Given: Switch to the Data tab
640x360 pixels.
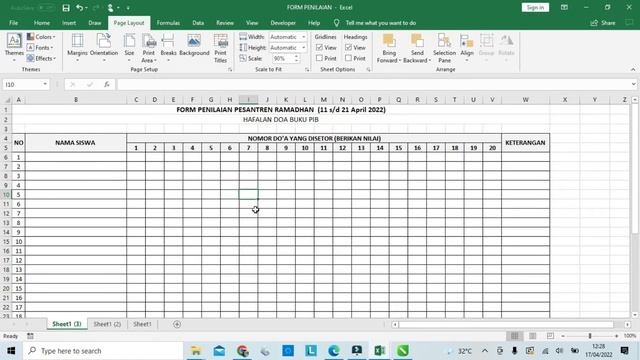Looking at the screenshot, I should pyautogui.click(x=198, y=23).
